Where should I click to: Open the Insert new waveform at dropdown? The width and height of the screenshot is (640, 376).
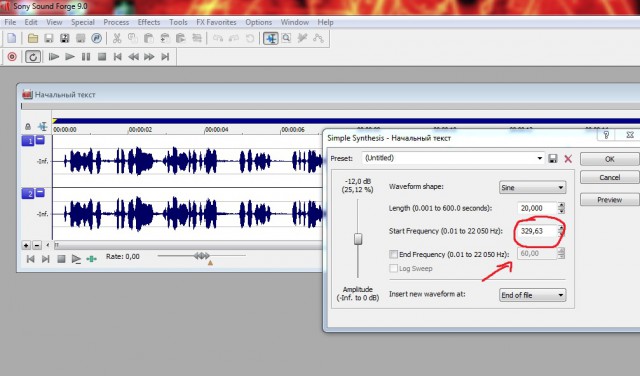(x=533, y=295)
